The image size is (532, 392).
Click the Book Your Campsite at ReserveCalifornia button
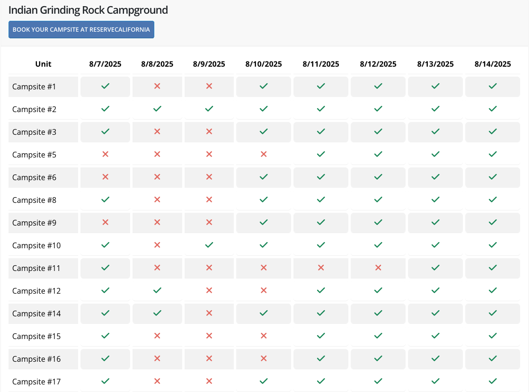pos(81,29)
